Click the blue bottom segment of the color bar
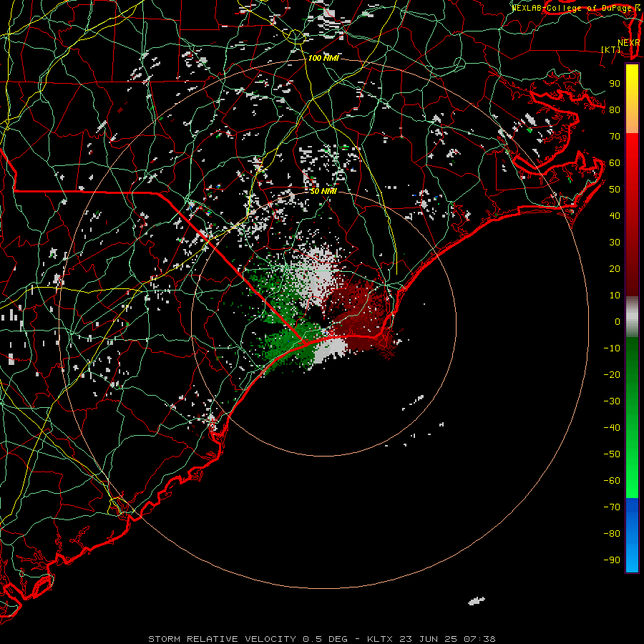This screenshot has width=644, height=644. point(632,535)
